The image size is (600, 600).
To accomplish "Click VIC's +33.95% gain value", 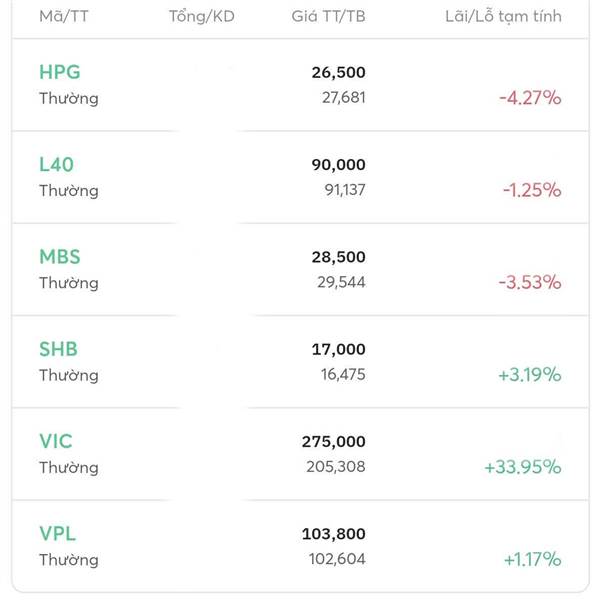I will point(523,467).
